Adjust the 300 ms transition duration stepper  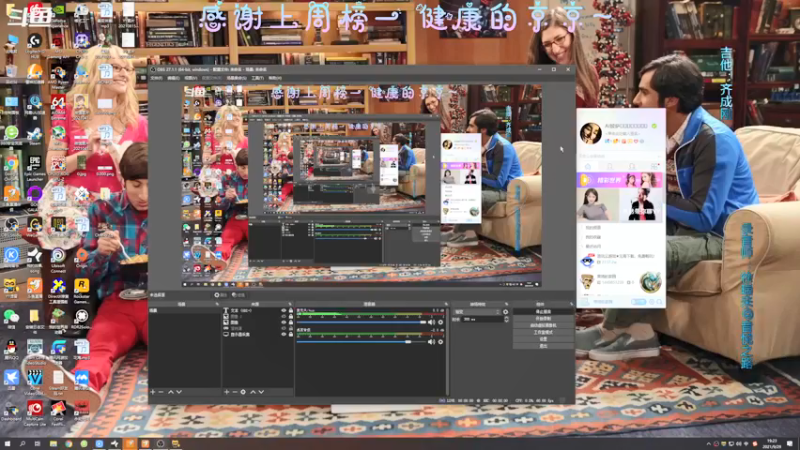507,319
